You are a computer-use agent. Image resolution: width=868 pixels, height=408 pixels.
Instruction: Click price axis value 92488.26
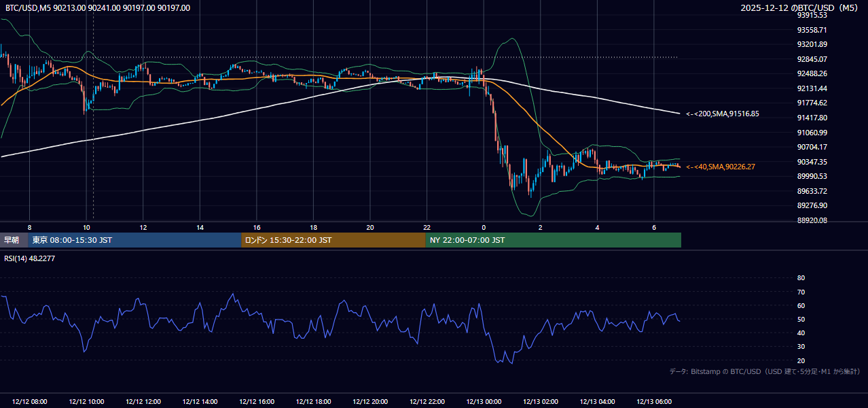coord(813,73)
